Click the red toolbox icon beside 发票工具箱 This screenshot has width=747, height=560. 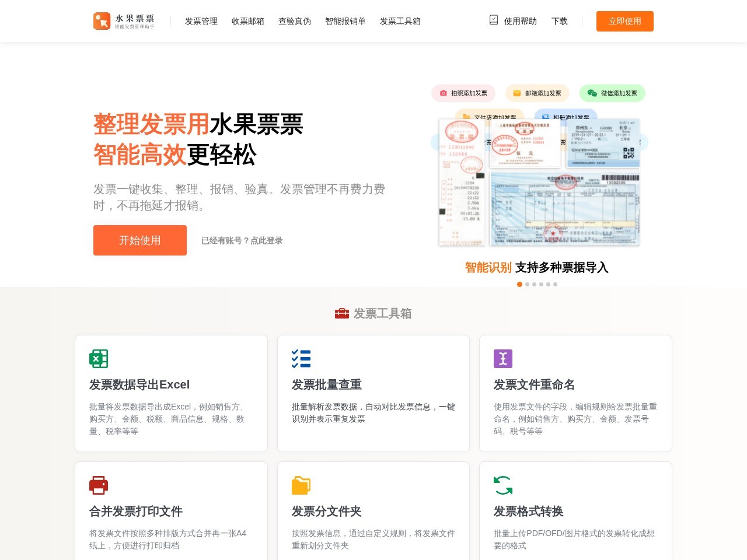[342, 314]
